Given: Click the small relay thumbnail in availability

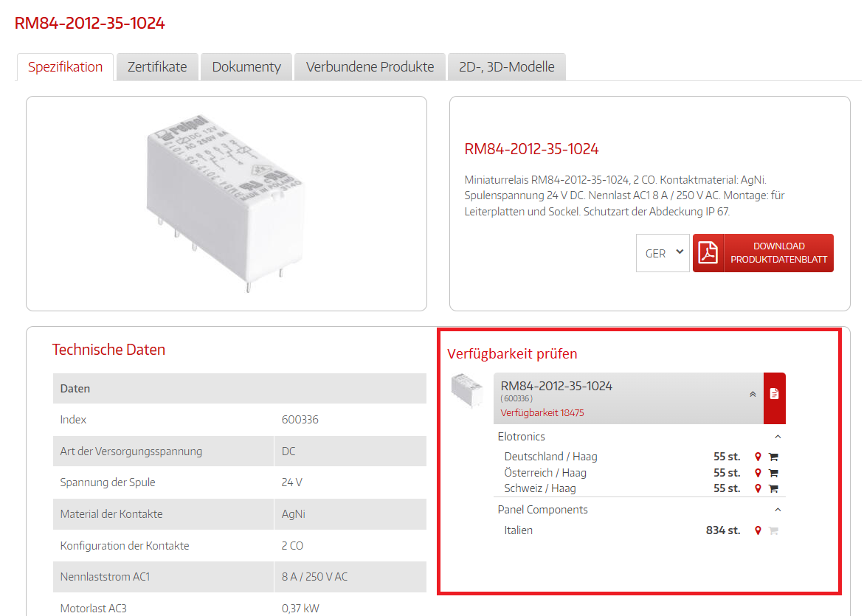Looking at the screenshot, I should click(467, 389).
